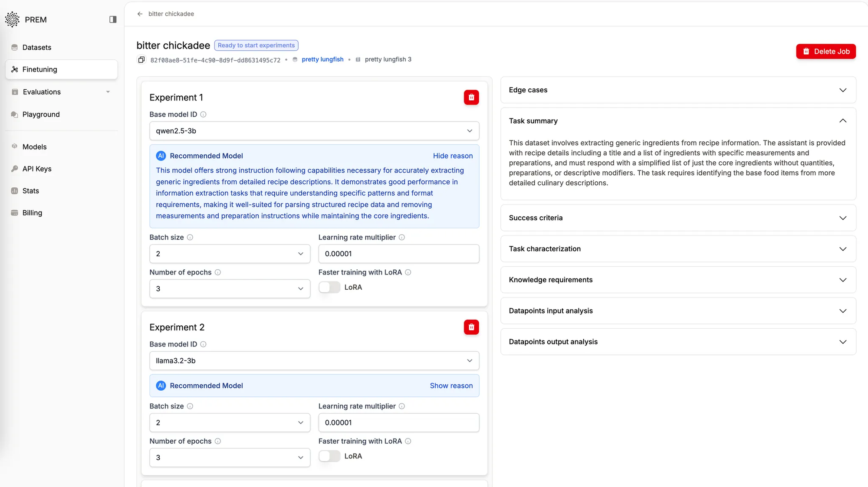868x487 pixels.
Task: Click the Delete Job button
Action: [x=825, y=51]
